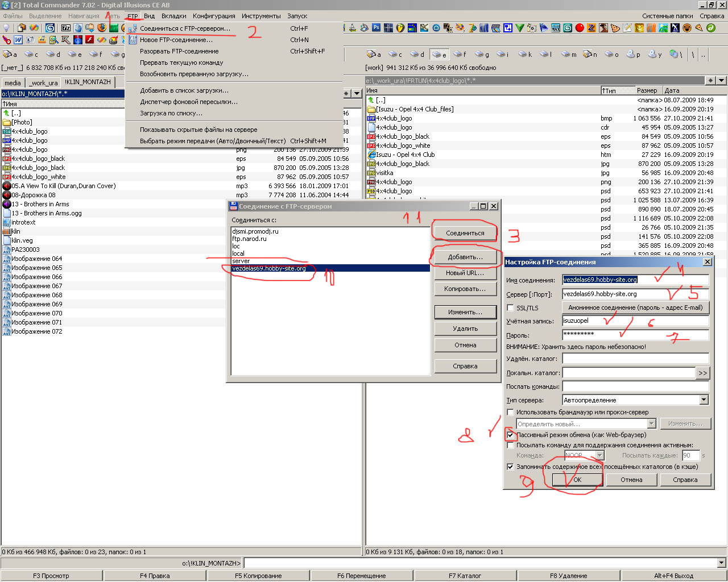The width and height of the screenshot is (728, 582).
Task: Toggle 'Использовать брандмауэр или прокси-сервер' checkbox
Action: point(510,413)
